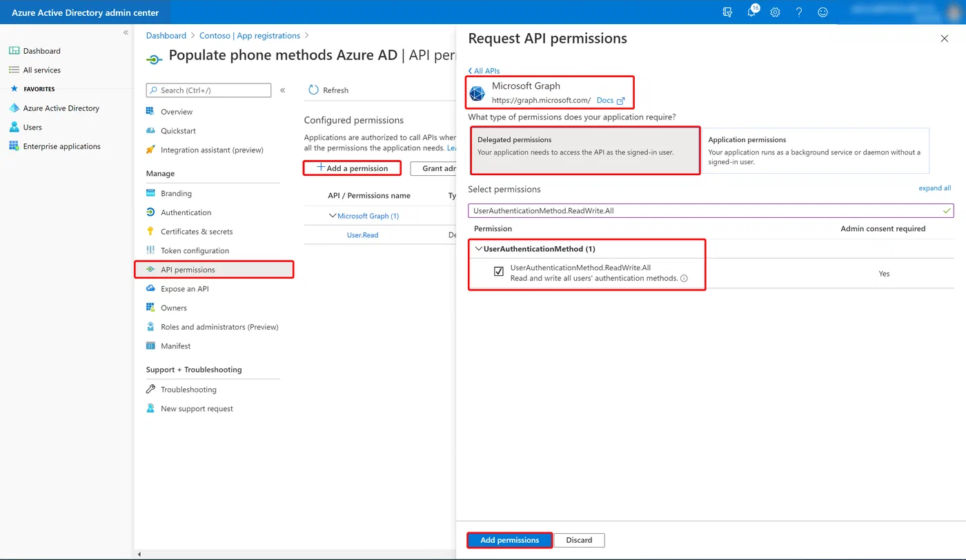
Task: Click the help question mark icon
Action: pos(799,12)
